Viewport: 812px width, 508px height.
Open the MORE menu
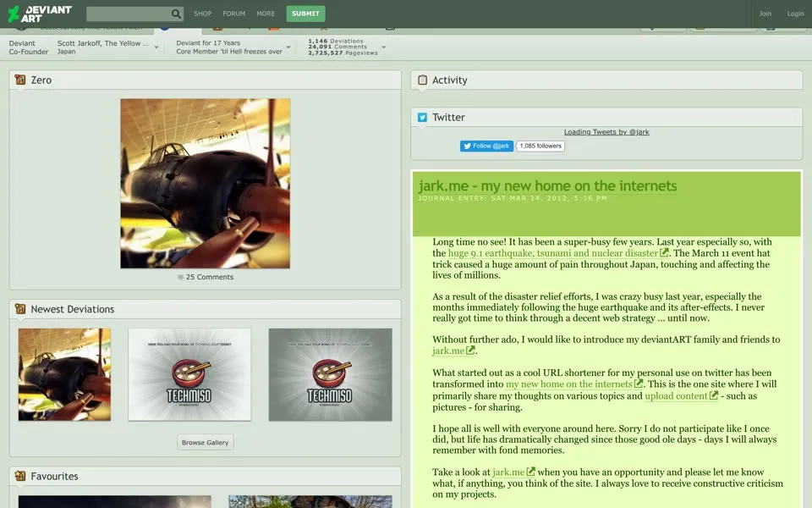pyautogui.click(x=266, y=14)
